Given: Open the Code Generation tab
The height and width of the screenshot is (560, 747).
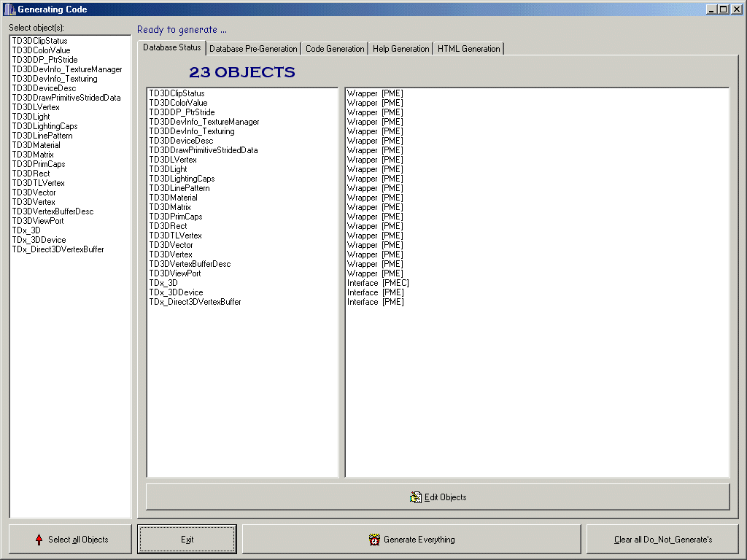Looking at the screenshot, I should click(x=335, y=49).
